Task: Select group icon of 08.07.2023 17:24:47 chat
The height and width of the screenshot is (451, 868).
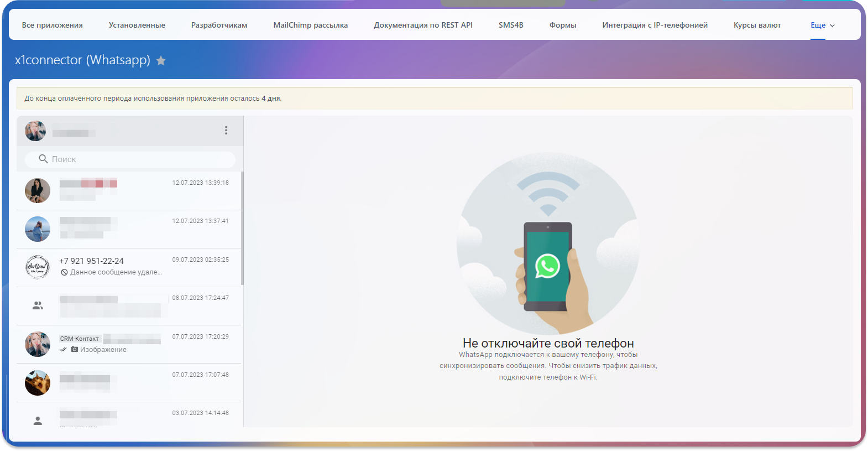Action: [x=38, y=305]
